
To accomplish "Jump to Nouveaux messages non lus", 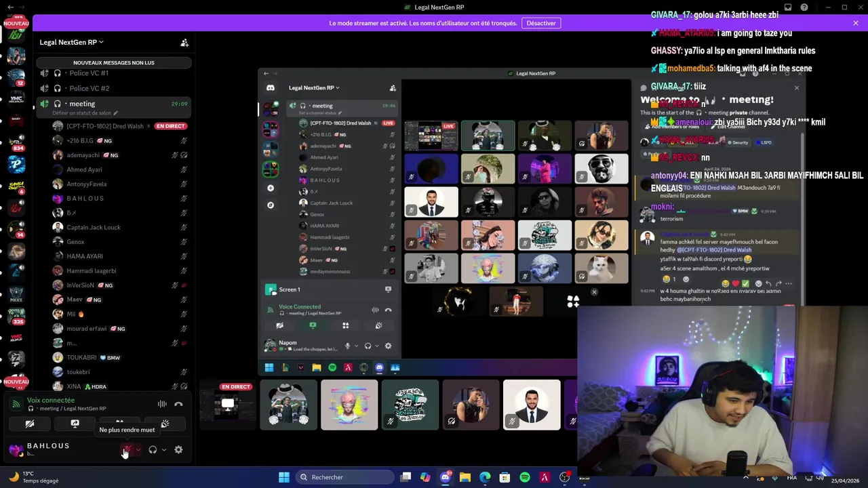I will (113, 62).
